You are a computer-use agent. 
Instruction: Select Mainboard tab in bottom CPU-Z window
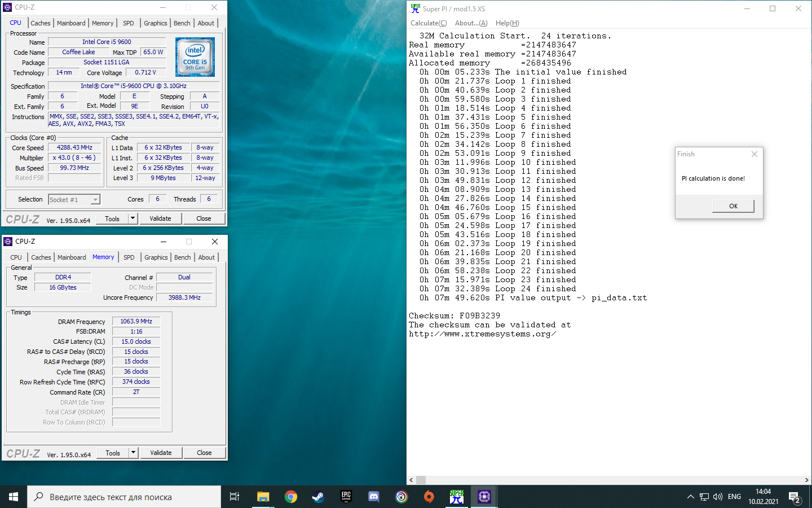coord(72,257)
